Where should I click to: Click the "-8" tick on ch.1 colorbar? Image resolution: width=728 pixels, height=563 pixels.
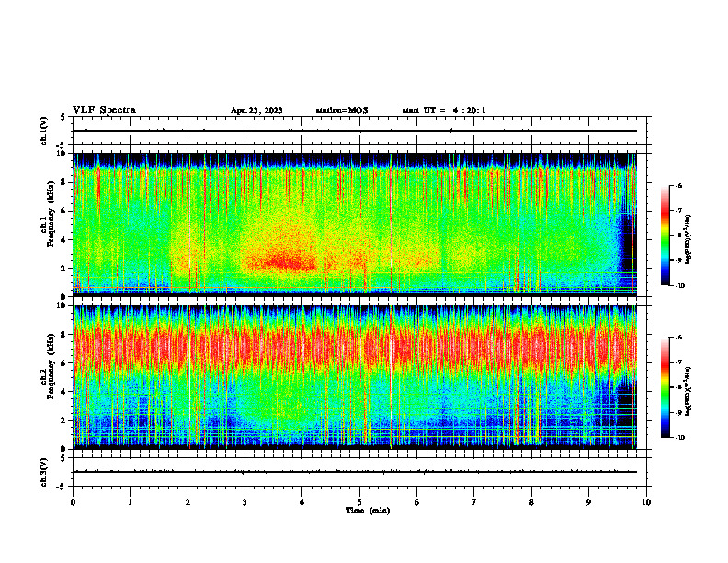pyautogui.click(x=678, y=236)
